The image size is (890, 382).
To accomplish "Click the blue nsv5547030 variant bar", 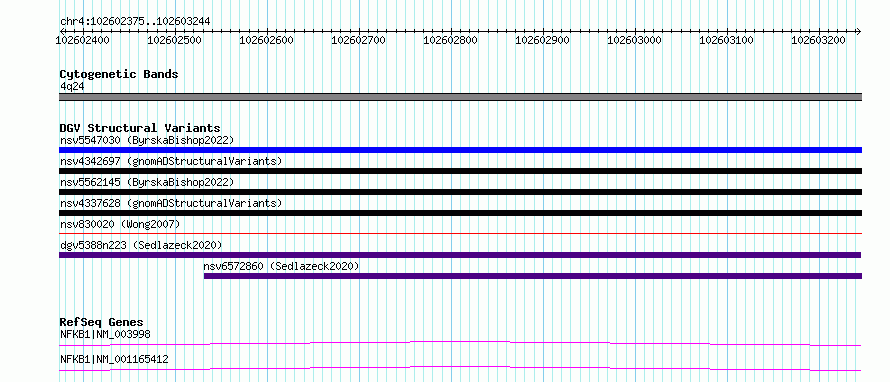I will (x=460, y=150).
